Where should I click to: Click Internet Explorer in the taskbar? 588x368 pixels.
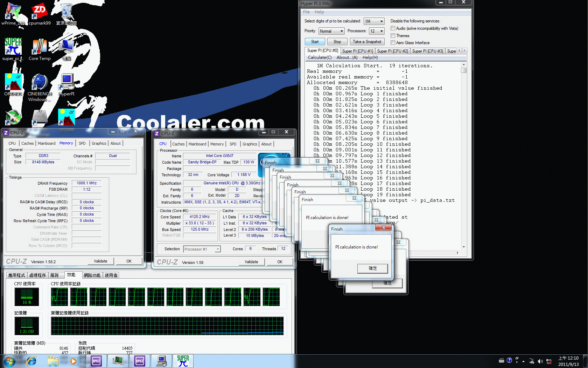31,361
